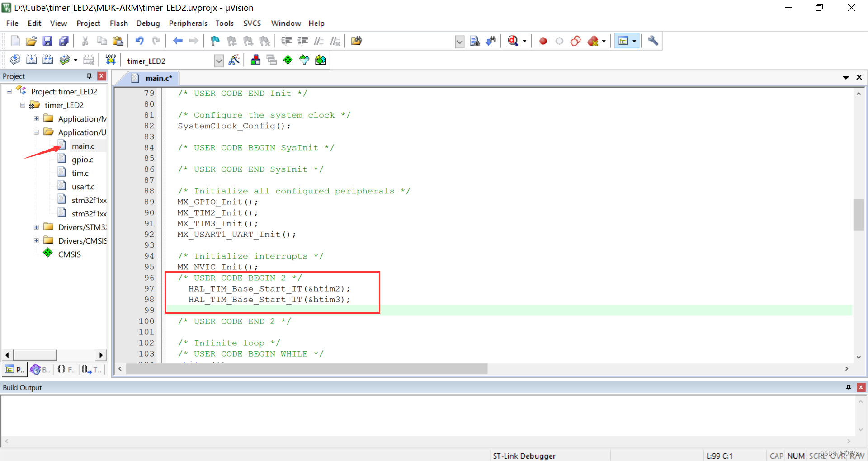Collapse the Application/U folder
Image resolution: width=868 pixels, height=461 pixels.
point(36,132)
